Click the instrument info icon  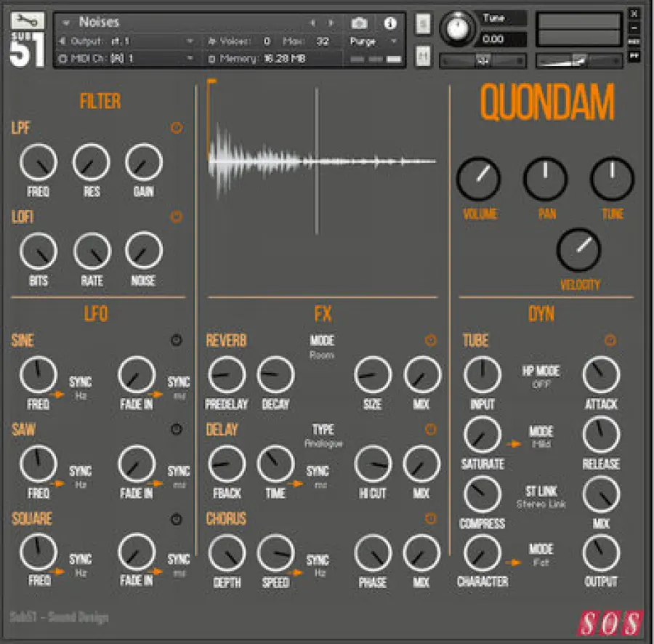[x=390, y=23]
